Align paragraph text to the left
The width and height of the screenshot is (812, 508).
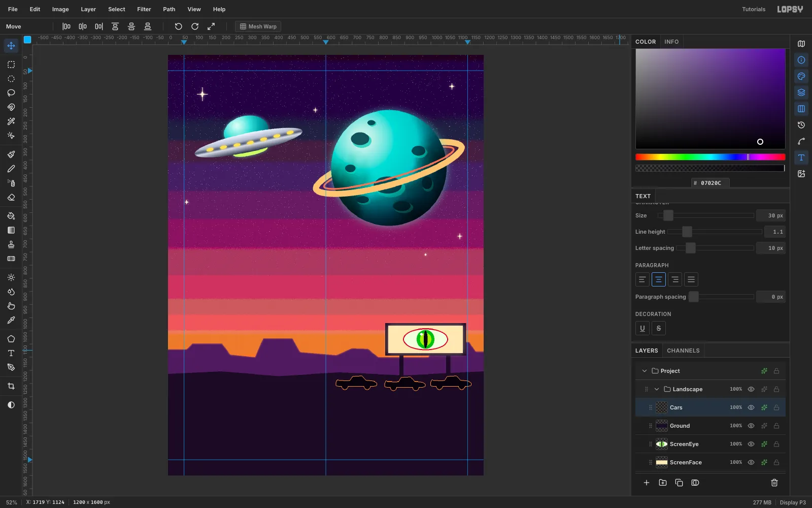point(642,279)
